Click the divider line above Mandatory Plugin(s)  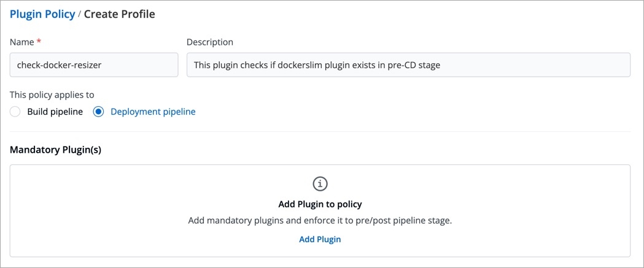coord(320,131)
